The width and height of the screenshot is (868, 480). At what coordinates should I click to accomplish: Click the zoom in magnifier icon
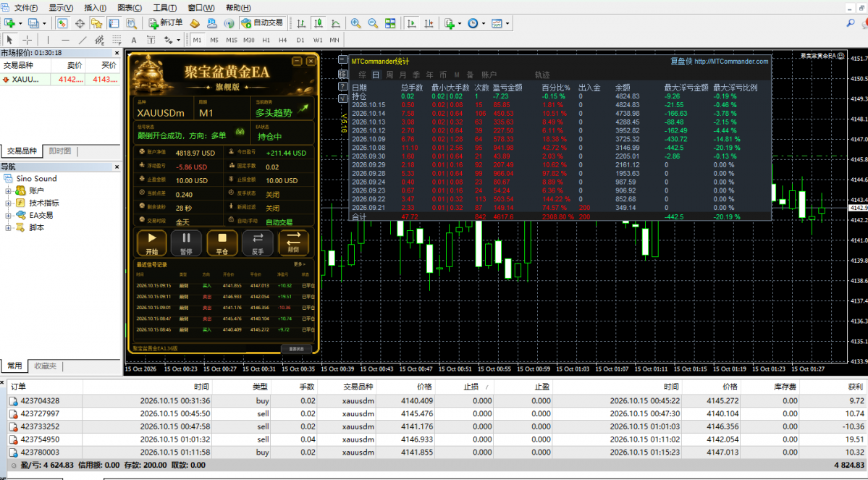tap(355, 23)
